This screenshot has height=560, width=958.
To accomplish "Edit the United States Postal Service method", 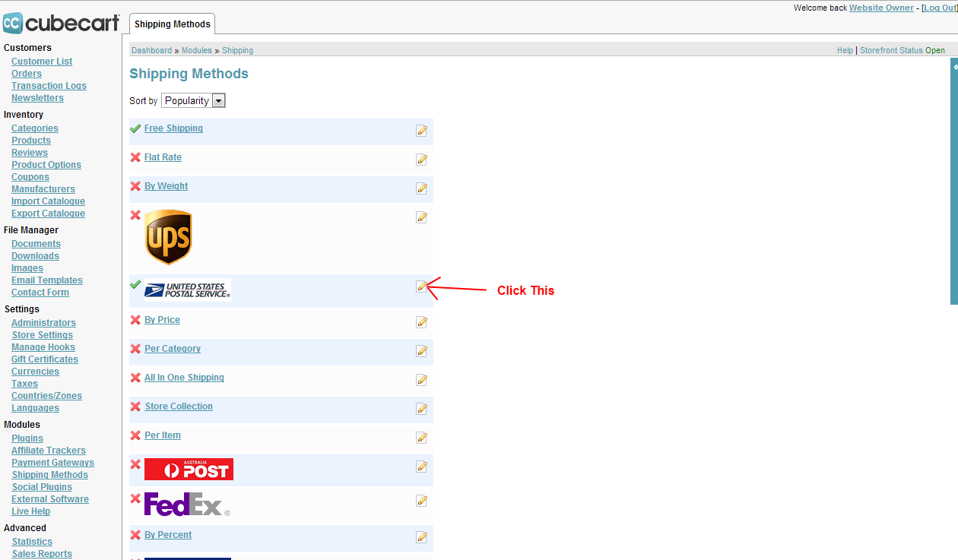I will pos(421,286).
